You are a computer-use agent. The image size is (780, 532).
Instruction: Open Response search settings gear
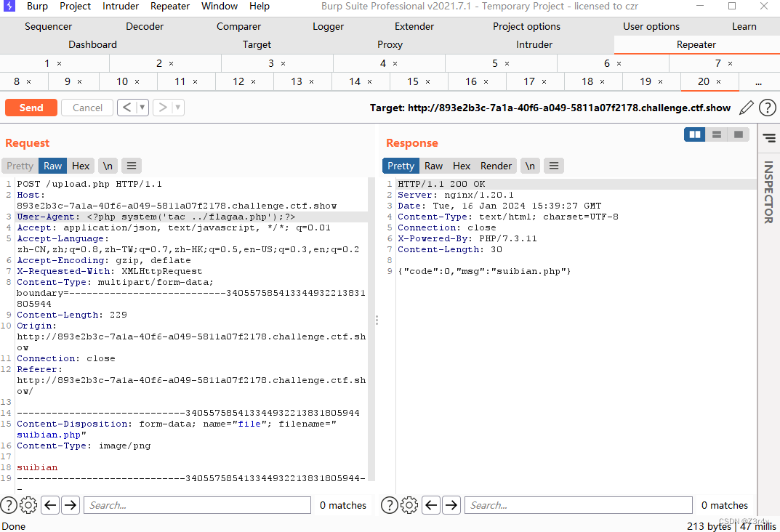[x=409, y=505]
